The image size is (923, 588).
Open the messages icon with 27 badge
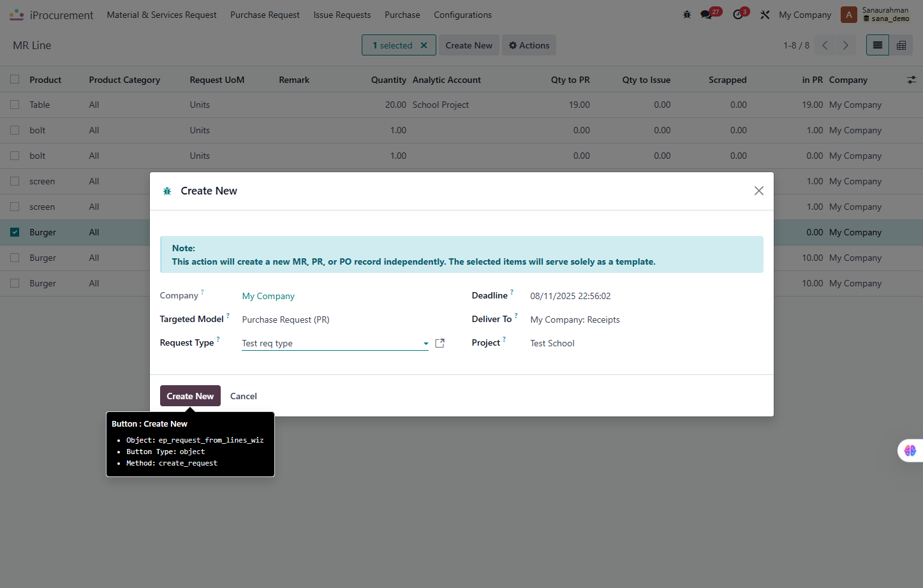707,15
